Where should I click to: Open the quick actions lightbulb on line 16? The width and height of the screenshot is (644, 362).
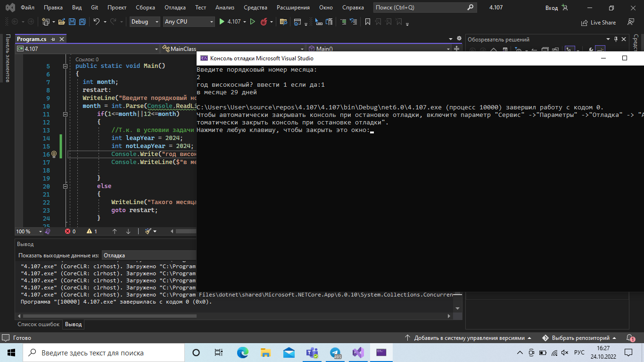(x=54, y=154)
